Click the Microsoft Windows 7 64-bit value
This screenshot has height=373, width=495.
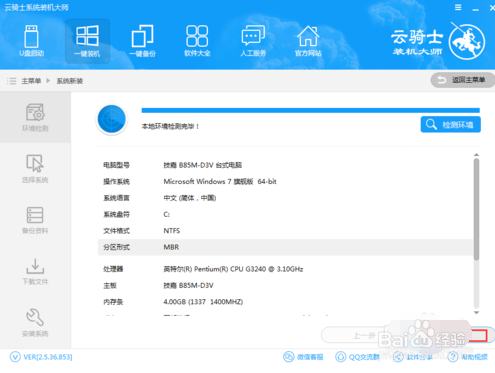pyautogui.click(x=220, y=182)
